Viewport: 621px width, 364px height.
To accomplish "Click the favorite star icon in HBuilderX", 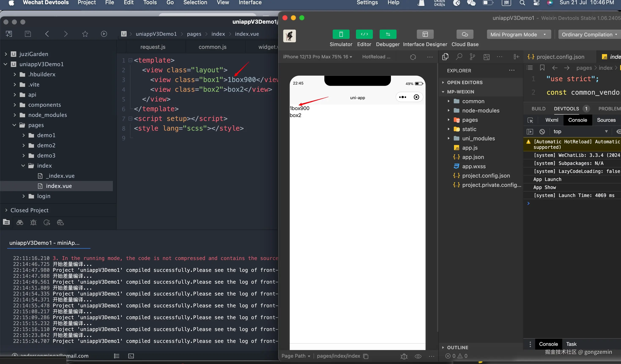I will coord(85,34).
